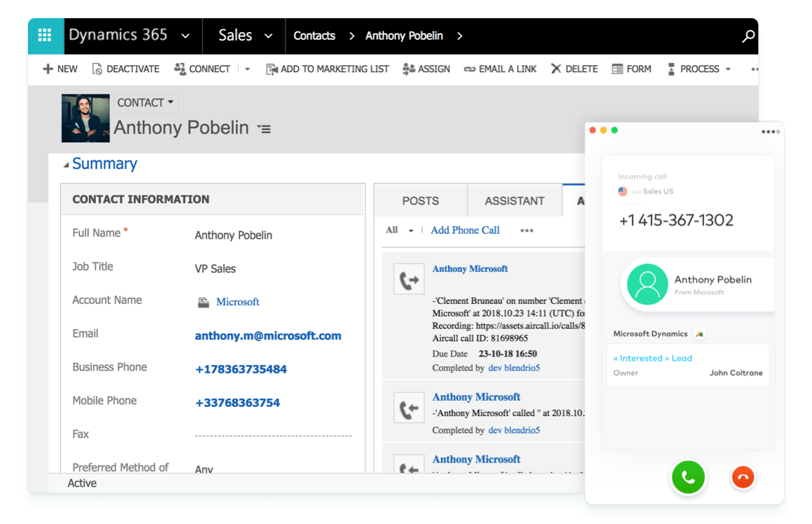
Task: Click business phone +178363735484
Action: click(241, 369)
